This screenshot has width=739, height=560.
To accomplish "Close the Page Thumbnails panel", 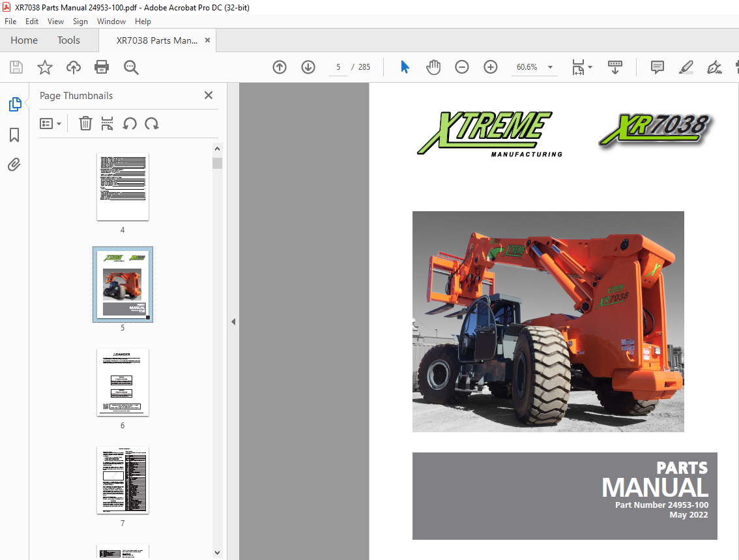I will pyautogui.click(x=209, y=95).
